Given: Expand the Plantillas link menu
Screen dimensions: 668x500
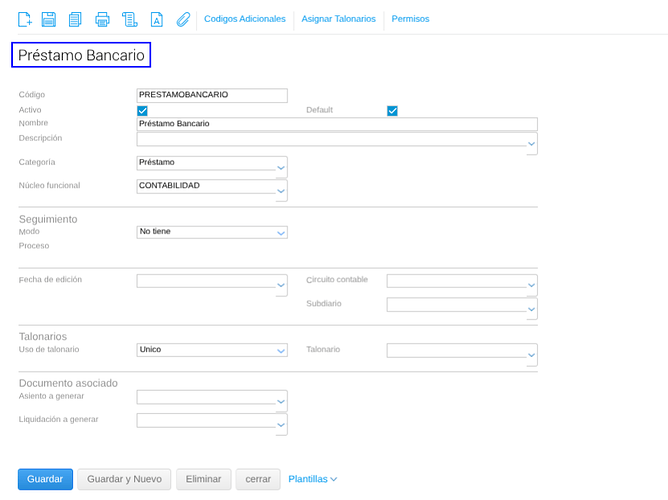Looking at the screenshot, I should coord(312,479).
